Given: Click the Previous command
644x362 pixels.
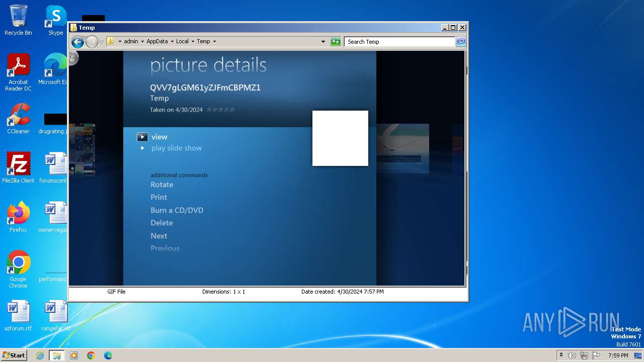Looking at the screenshot, I should coord(165,248).
